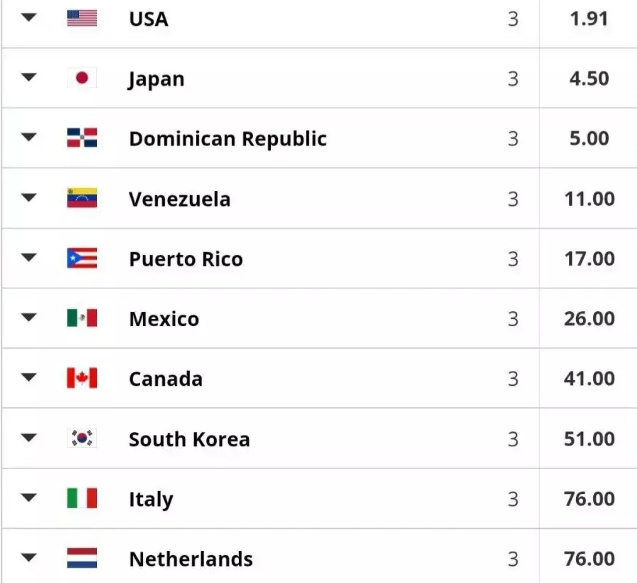637x583 pixels.
Task: Select USA odds 1.91
Action: [x=589, y=18]
